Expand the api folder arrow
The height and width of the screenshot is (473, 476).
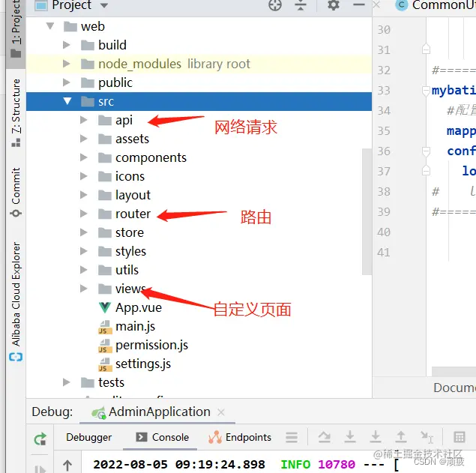tap(83, 120)
